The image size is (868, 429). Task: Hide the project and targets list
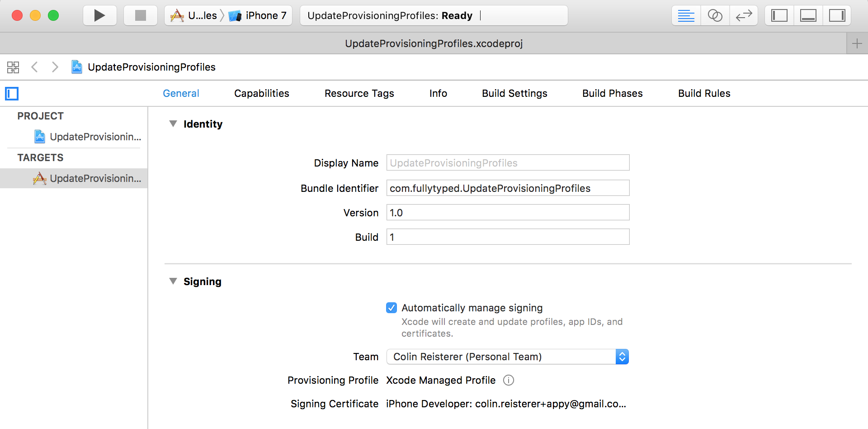(12, 94)
